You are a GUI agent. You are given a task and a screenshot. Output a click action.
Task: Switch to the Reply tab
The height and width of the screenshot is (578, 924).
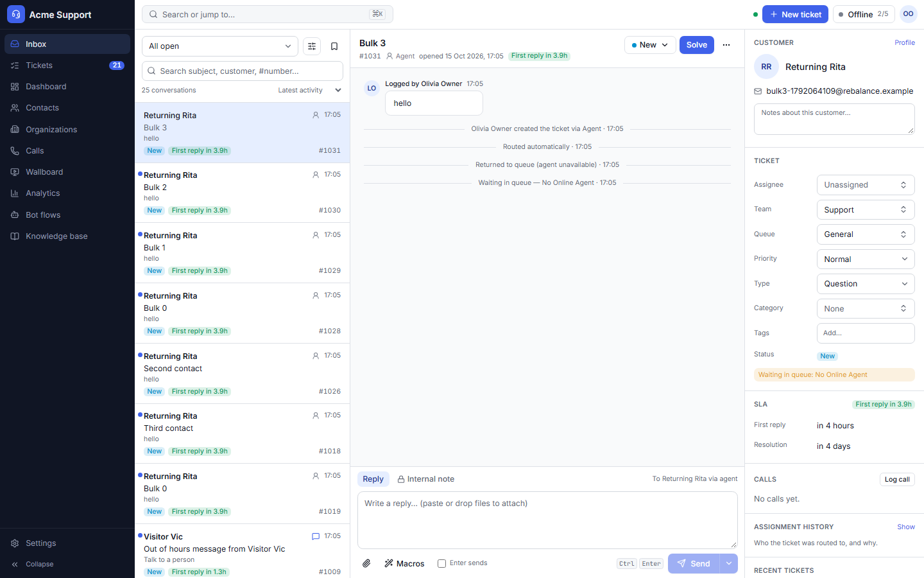pos(373,479)
